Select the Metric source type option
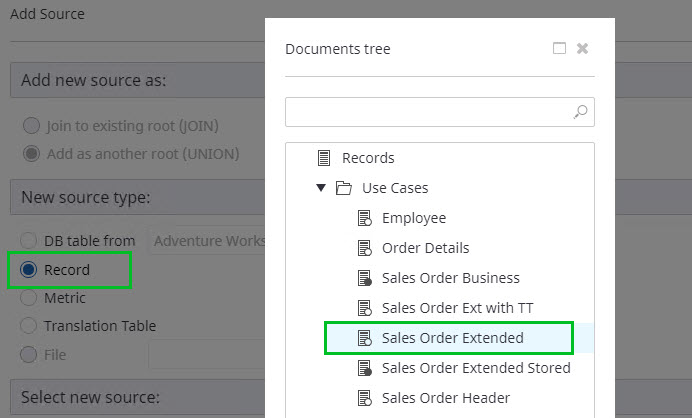This screenshot has width=692, height=418. (29, 298)
